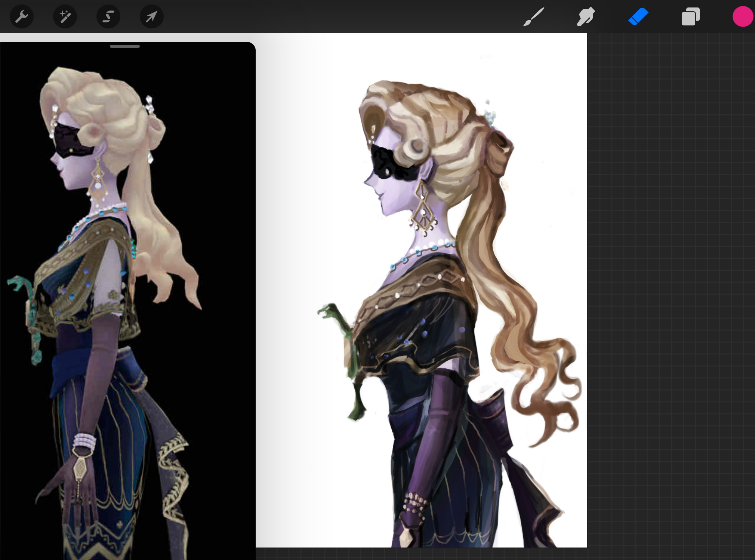Click the reference image gold earring

tap(98, 179)
